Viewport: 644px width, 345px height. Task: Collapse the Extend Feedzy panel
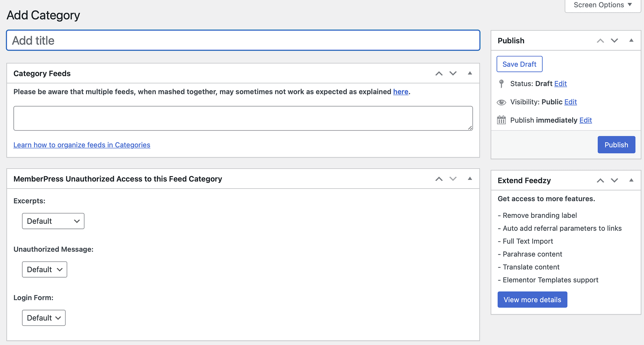tap(631, 180)
